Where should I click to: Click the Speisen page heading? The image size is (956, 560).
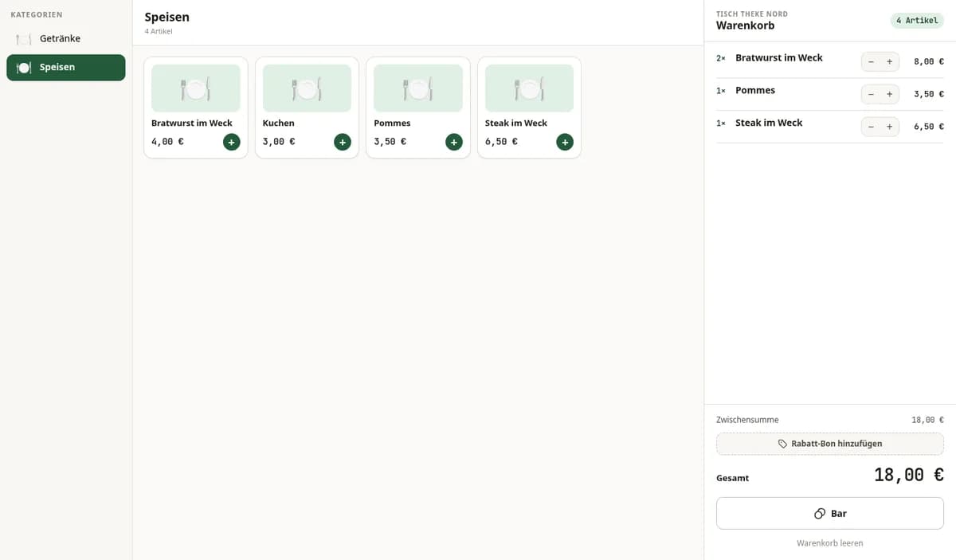[x=167, y=17]
